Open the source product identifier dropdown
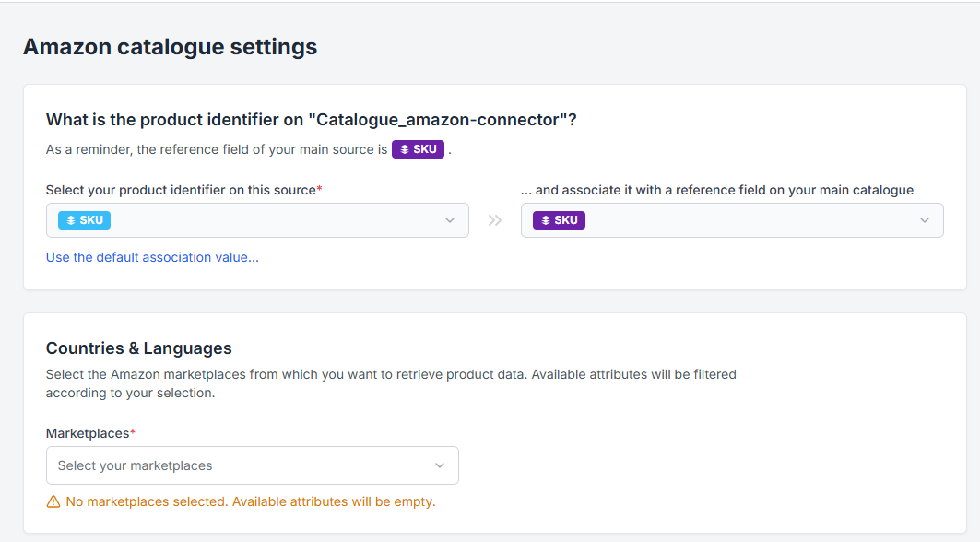The width and height of the screenshot is (980, 542). (x=257, y=220)
